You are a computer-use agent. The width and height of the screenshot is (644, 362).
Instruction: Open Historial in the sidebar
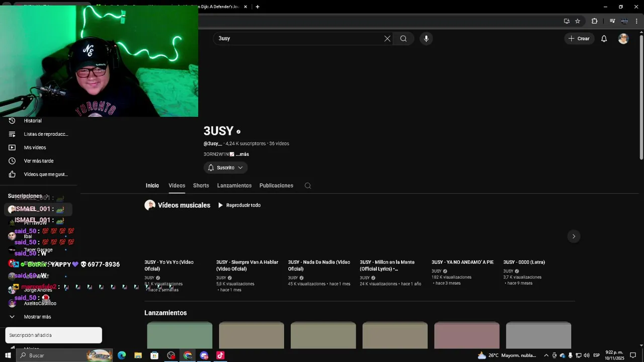point(33,121)
